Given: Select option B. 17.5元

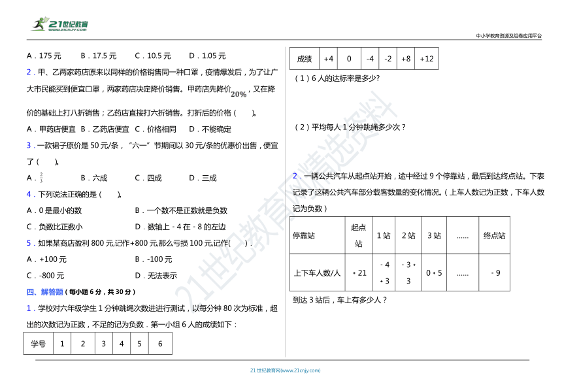Looking at the screenshot, I should point(99,56).
